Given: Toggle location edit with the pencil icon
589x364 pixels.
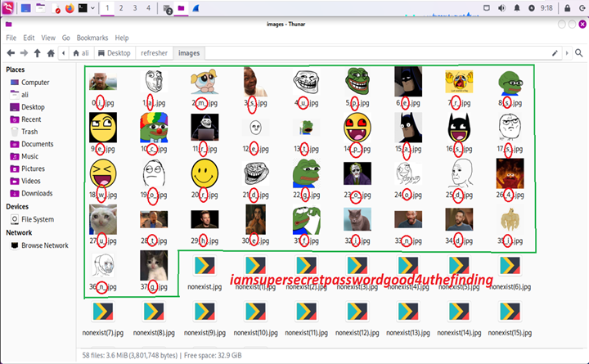Looking at the screenshot, I should pyautogui.click(x=555, y=53).
